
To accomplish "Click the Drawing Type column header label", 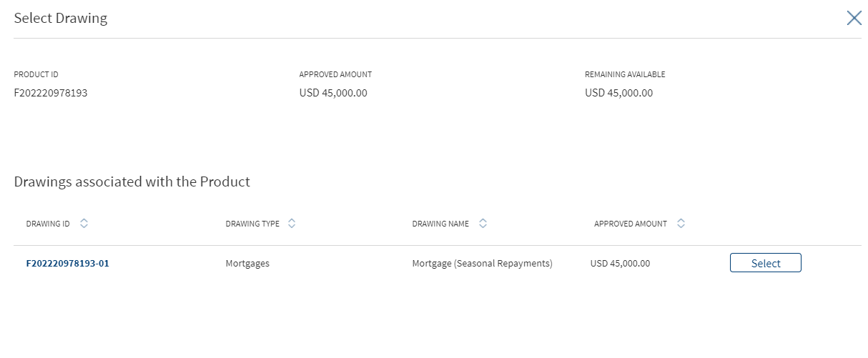I will coord(252,224).
